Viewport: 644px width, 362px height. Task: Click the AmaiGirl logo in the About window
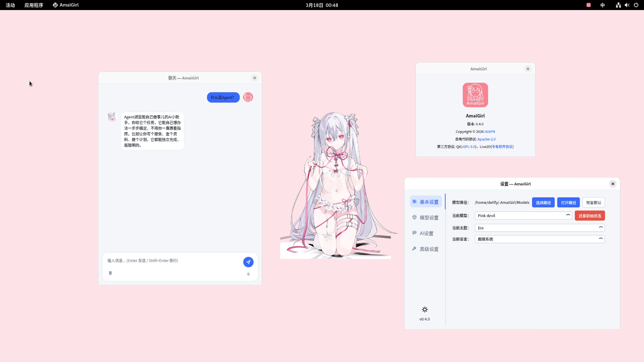[475, 95]
